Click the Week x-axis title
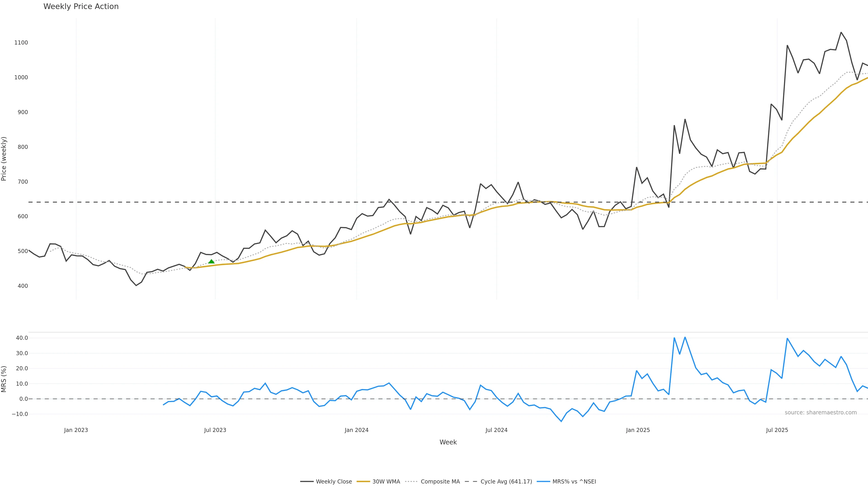 (x=448, y=442)
